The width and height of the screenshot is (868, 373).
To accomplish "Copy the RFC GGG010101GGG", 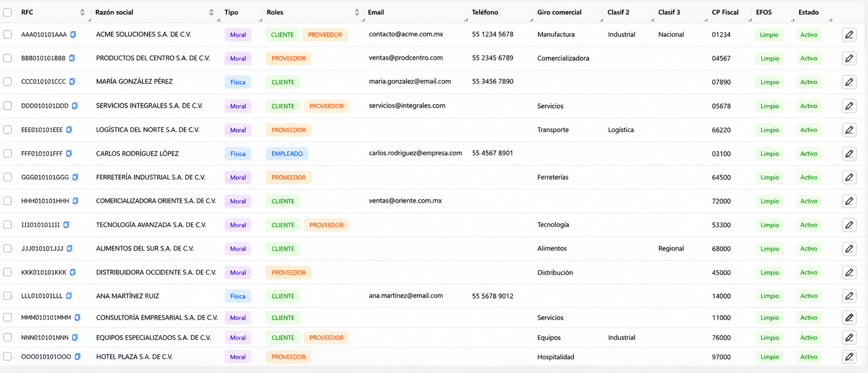I will [75, 177].
